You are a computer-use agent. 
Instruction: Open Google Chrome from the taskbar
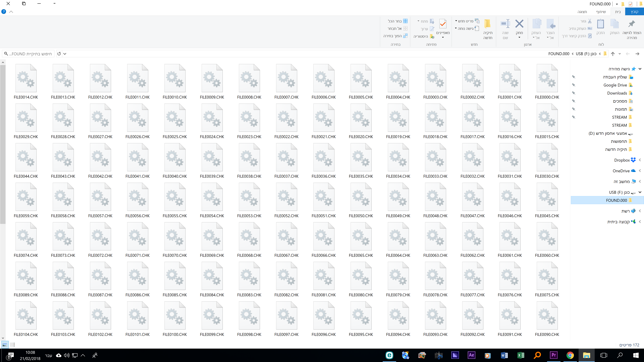point(570,355)
